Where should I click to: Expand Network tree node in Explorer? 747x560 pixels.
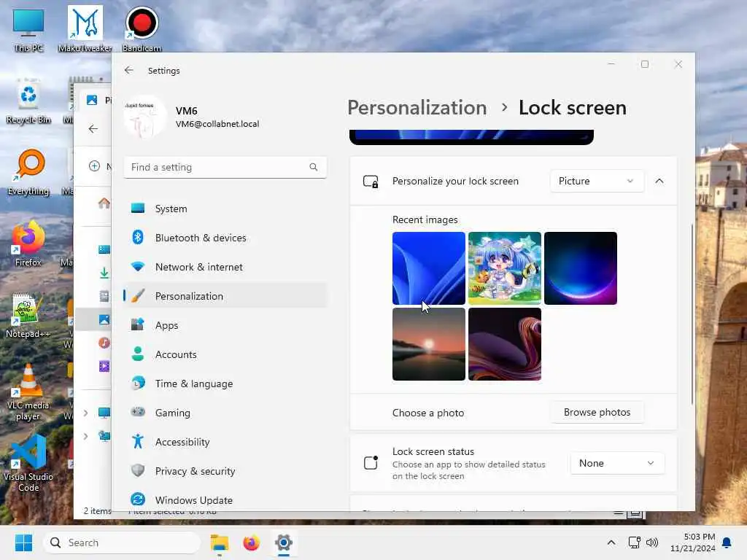pos(86,436)
